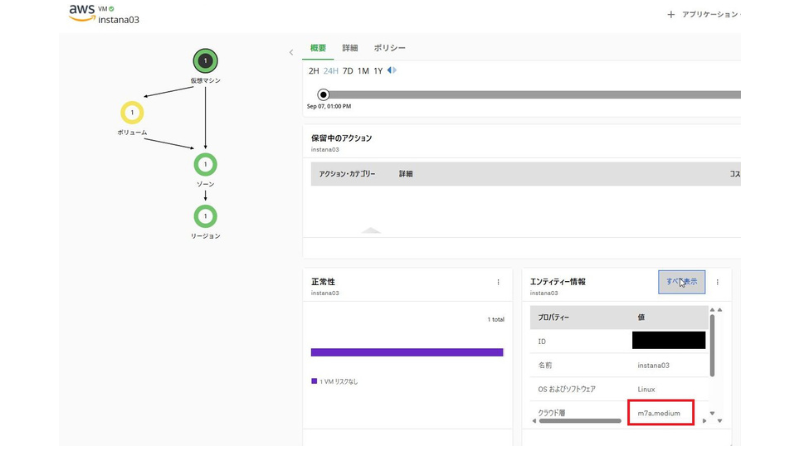Image resolution: width=800 pixels, height=450 pixels.
Task: Select the yellow ボリューム node
Action: (132, 113)
